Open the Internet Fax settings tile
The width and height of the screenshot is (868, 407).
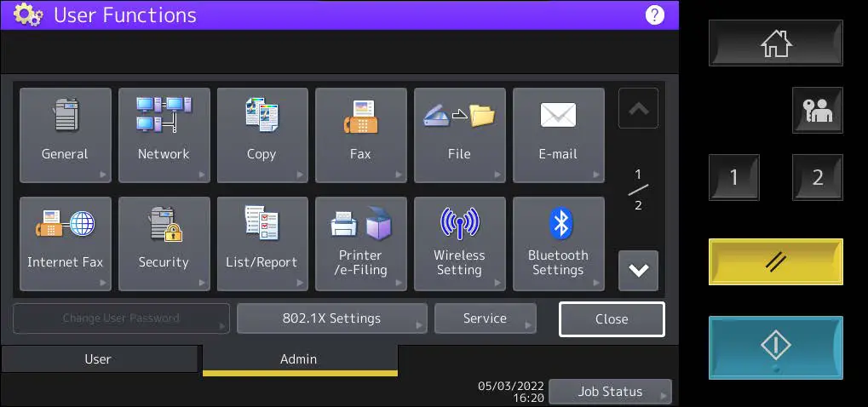66,244
